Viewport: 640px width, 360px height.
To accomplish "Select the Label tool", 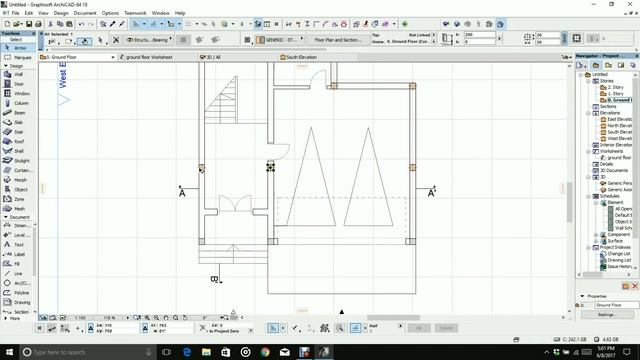I will (17, 254).
